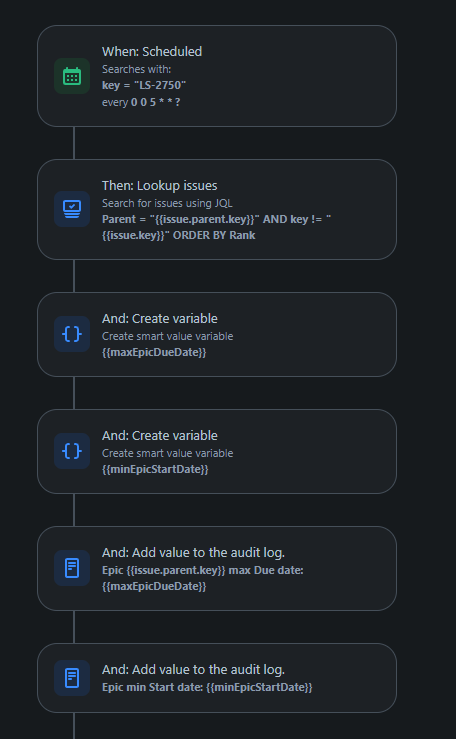The image size is (456, 739).
Task: Click the cron expression 0 0 5 * * ?
Action: click(x=155, y=102)
